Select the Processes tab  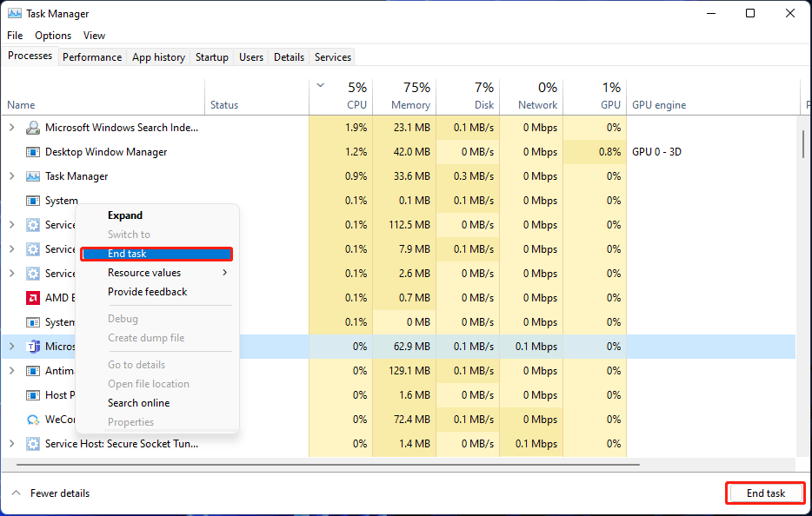[30, 56]
